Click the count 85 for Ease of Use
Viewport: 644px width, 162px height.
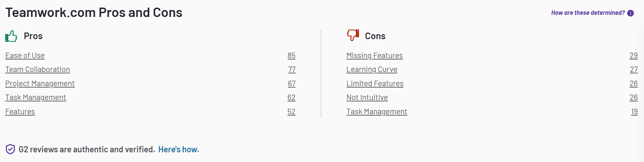tap(292, 56)
